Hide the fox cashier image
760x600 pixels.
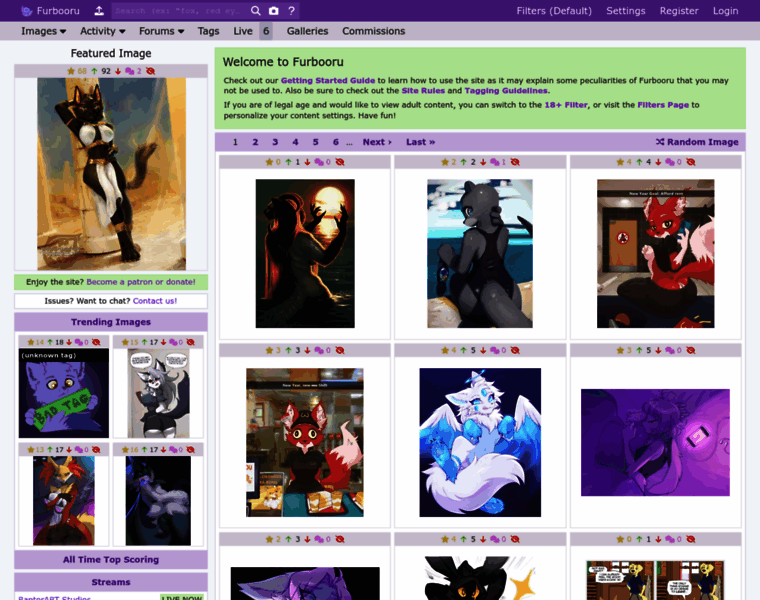[340, 350]
